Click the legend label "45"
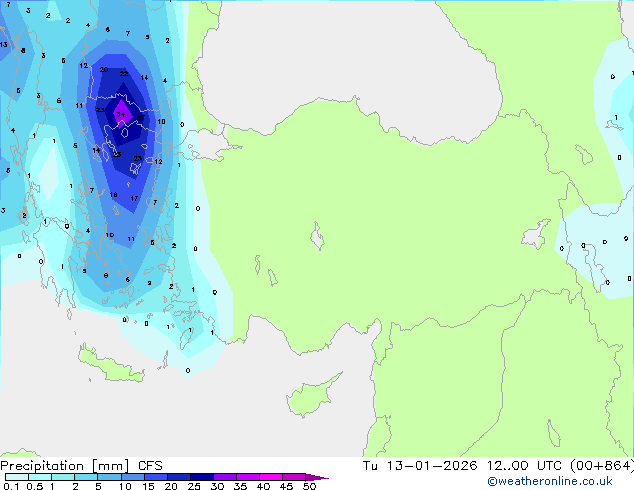The image size is (634, 490). pyautogui.click(x=286, y=486)
